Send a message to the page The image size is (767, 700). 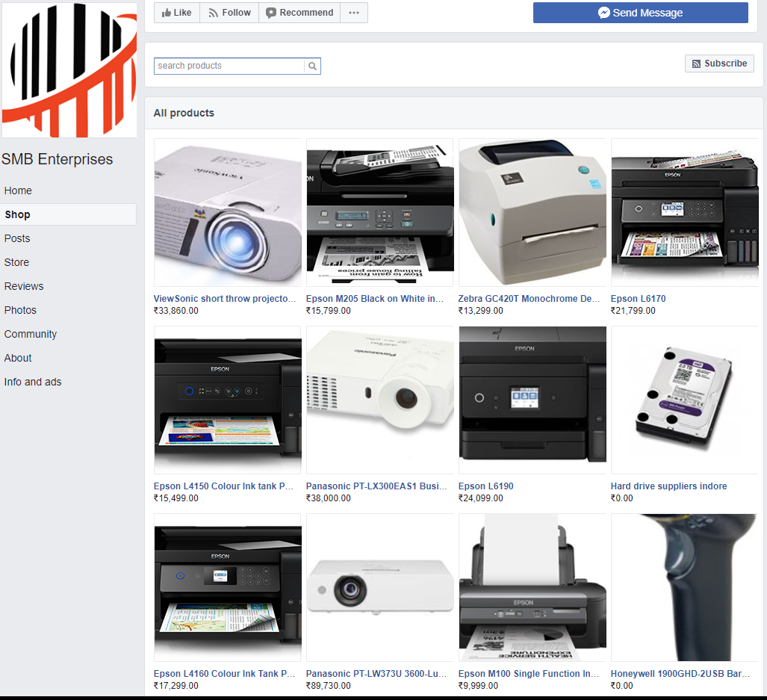click(640, 13)
